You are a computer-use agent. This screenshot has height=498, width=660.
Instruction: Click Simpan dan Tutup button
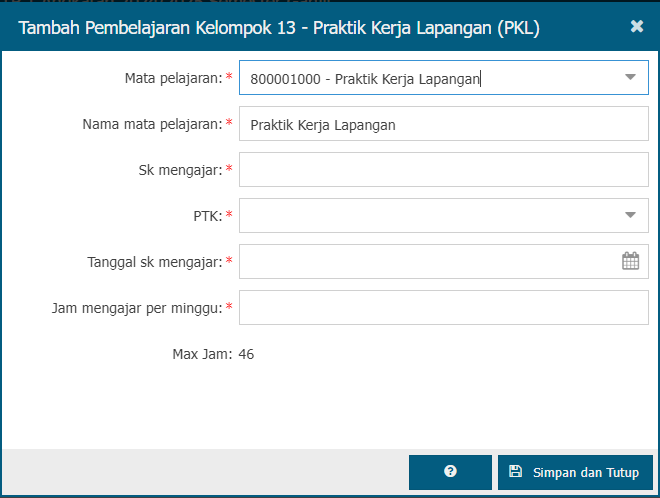point(575,472)
